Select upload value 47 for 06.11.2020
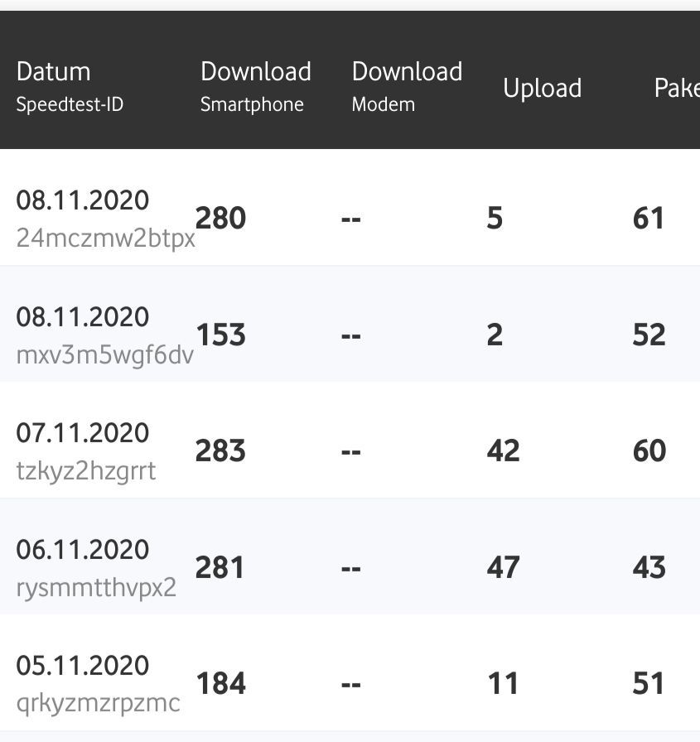Viewport: 700px width, 742px height. (x=503, y=567)
